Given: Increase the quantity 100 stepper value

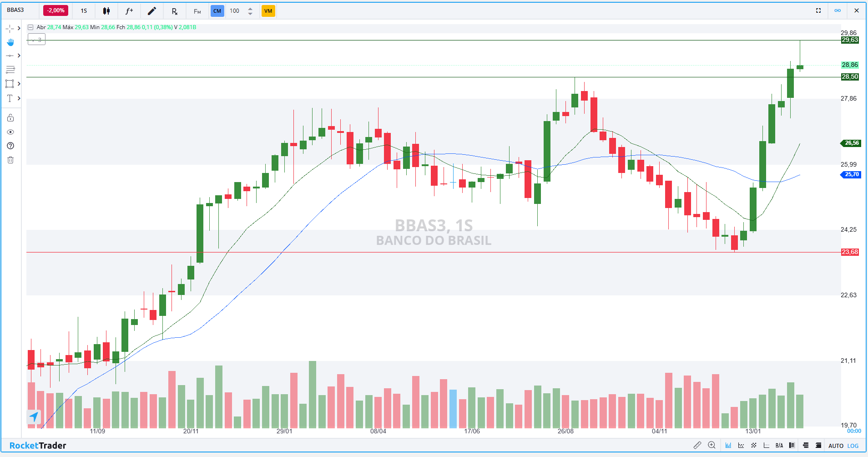Looking at the screenshot, I should [x=250, y=8].
